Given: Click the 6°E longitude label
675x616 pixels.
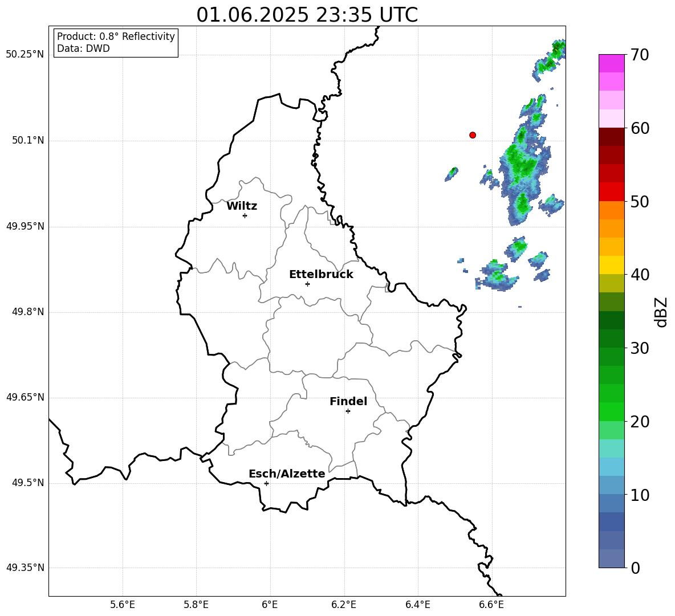Looking at the screenshot, I should coord(270,605).
